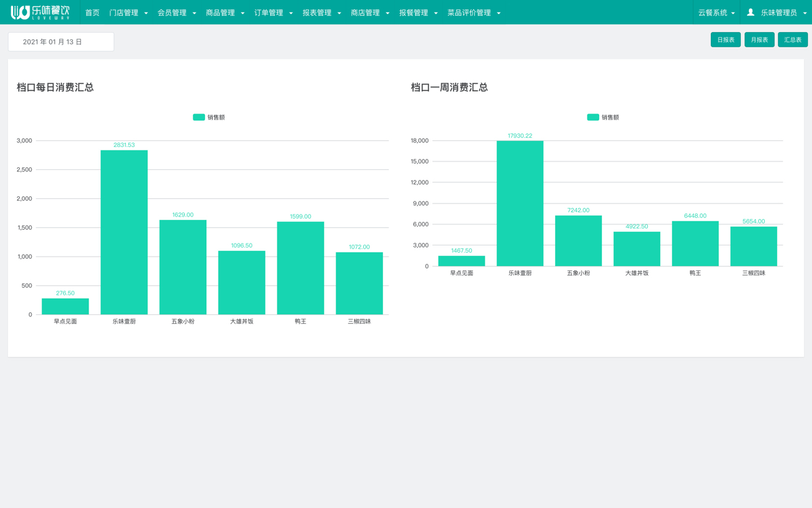Image resolution: width=812 pixels, height=508 pixels.
Task: Click the 三椒四味 bar in the daily chart
Action: pyautogui.click(x=359, y=284)
